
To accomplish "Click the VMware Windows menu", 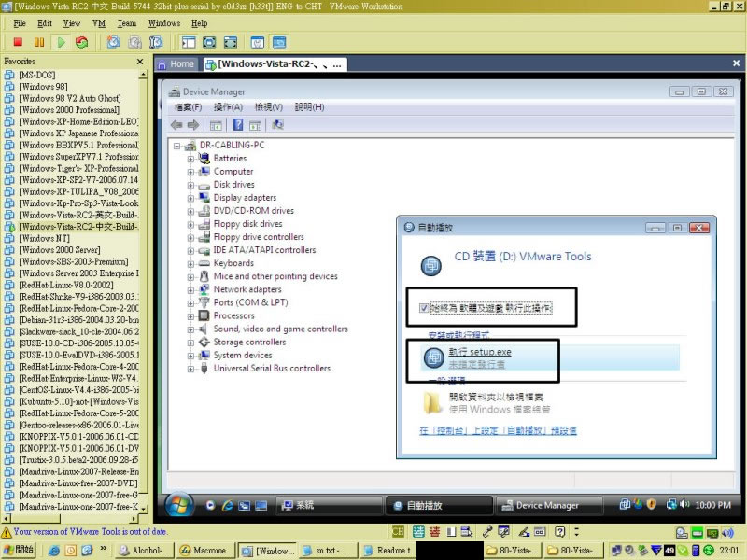I will pyautogui.click(x=164, y=23).
